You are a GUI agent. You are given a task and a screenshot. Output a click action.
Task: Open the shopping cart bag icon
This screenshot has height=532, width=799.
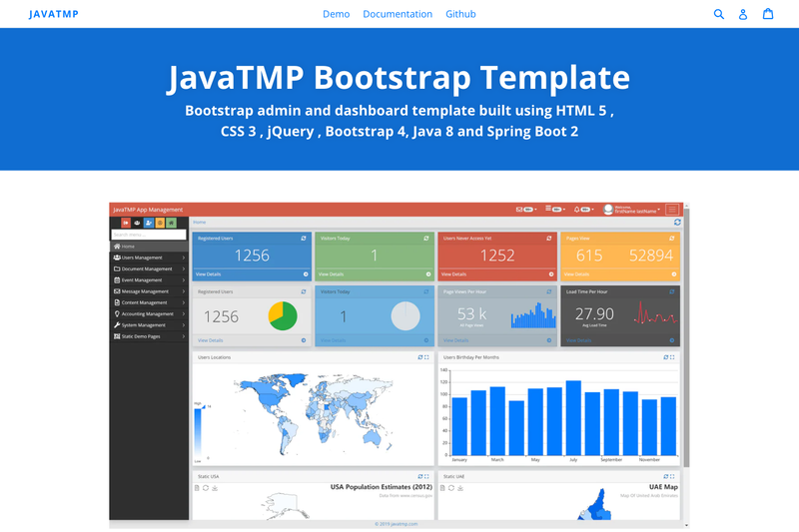[768, 14]
